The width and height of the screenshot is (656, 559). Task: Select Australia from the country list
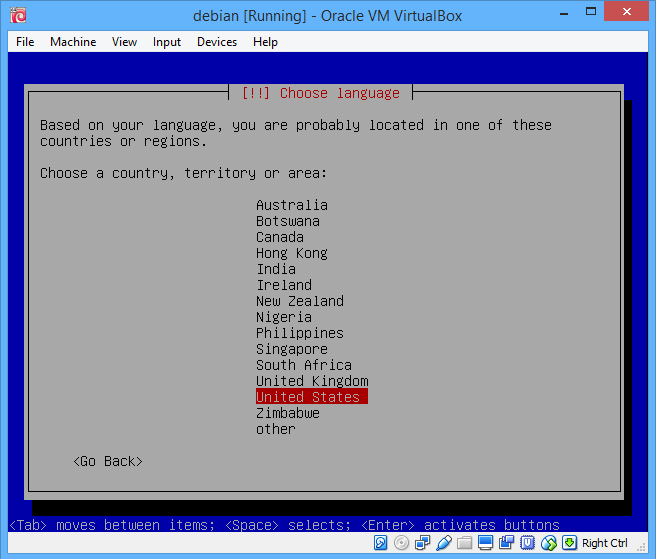(x=292, y=205)
